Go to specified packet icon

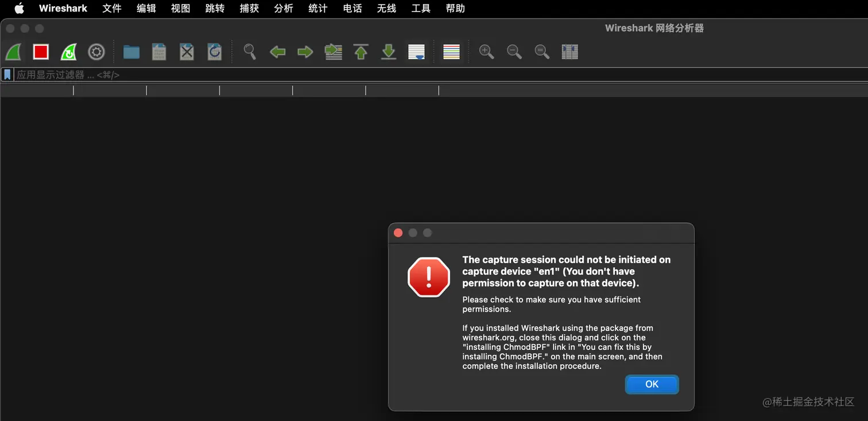point(334,52)
